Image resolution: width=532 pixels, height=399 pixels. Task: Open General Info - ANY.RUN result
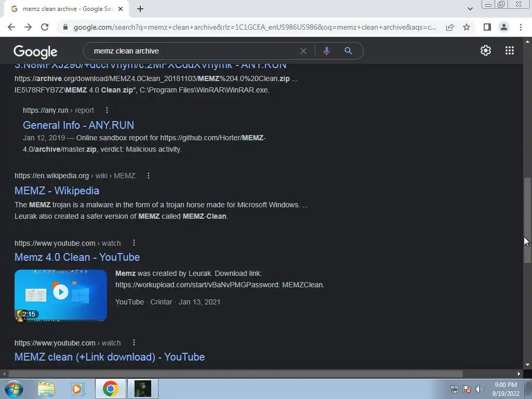(x=78, y=125)
